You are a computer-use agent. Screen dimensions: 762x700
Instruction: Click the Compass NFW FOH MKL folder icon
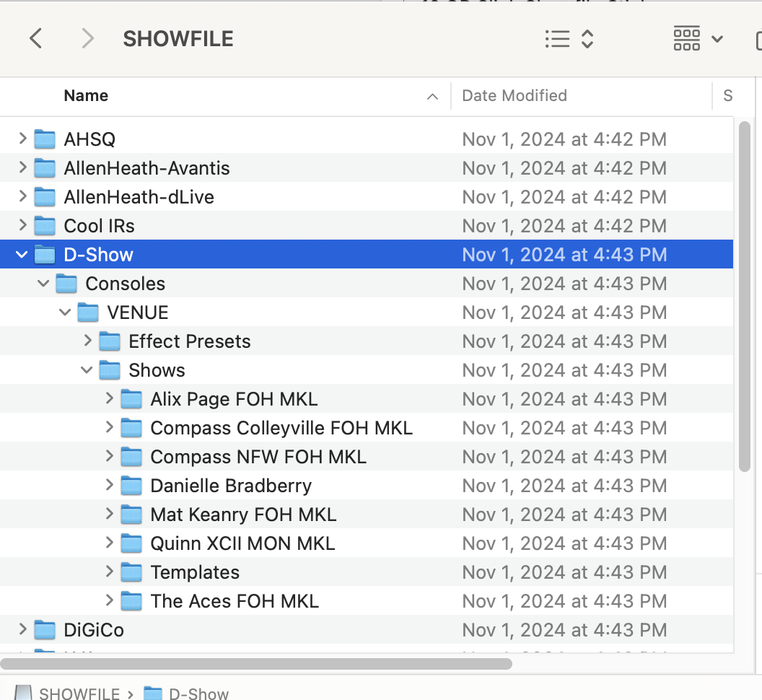131,457
